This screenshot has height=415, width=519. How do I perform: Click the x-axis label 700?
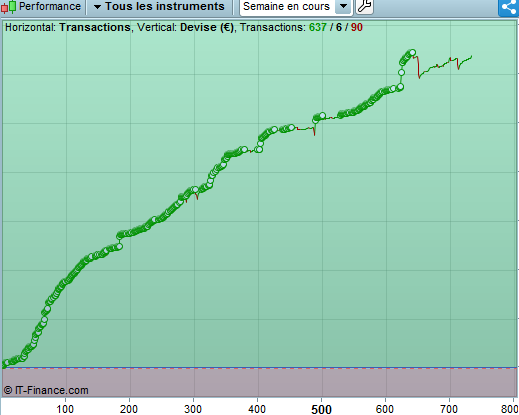pyautogui.click(x=449, y=409)
